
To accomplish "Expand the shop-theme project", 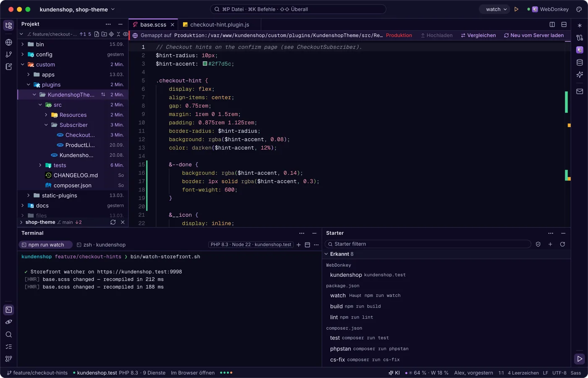I will coord(21,222).
